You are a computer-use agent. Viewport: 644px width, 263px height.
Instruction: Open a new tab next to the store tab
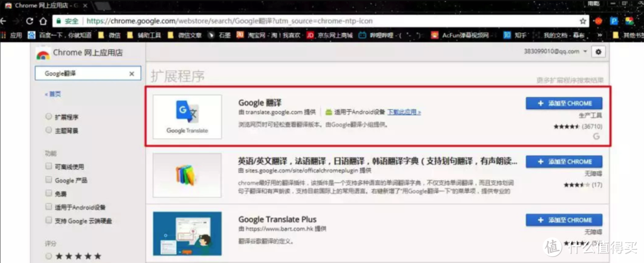click(103, 6)
